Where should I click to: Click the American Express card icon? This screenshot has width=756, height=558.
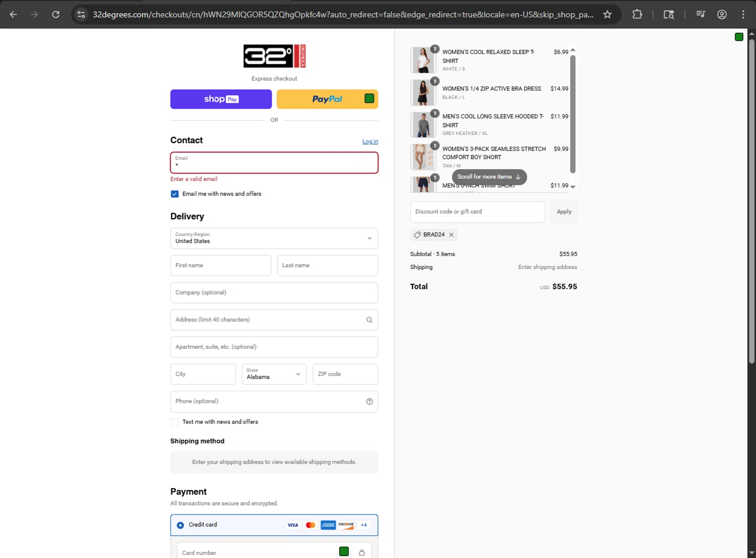coord(328,525)
